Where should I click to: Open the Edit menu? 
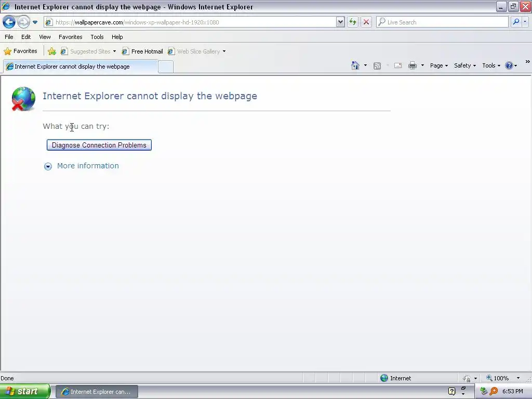coord(26,37)
